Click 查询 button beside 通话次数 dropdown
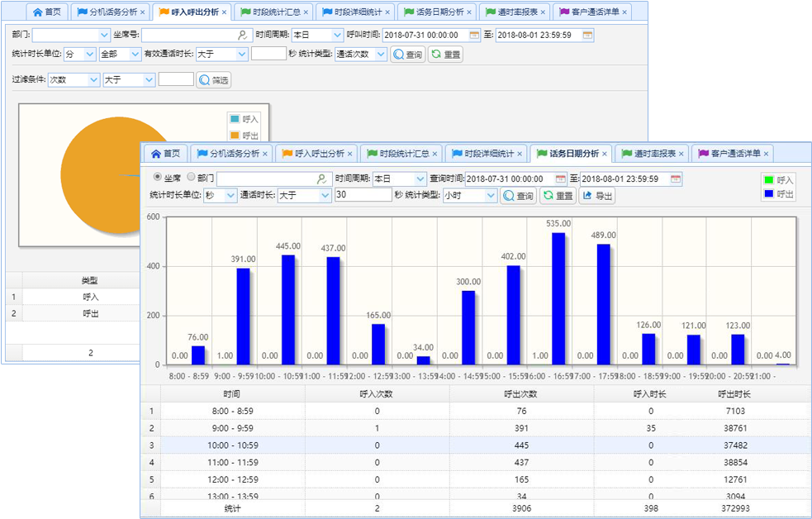 tap(407, 55)
